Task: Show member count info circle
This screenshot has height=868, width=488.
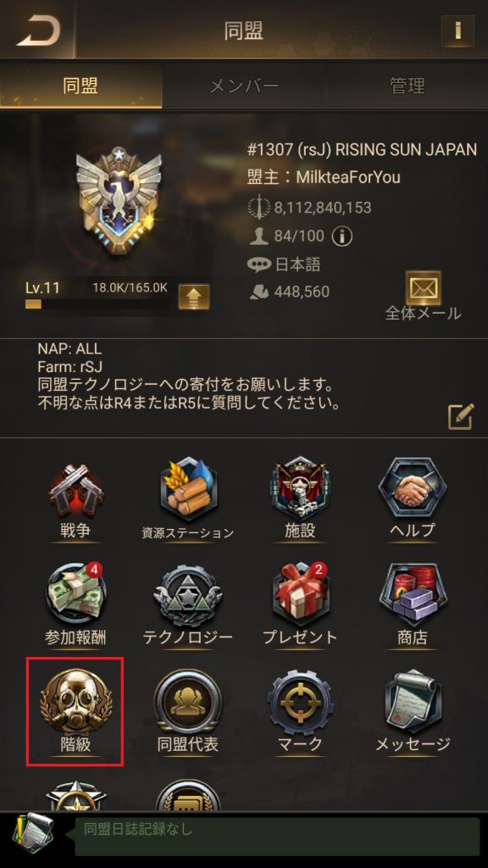Action: point(342,237)
